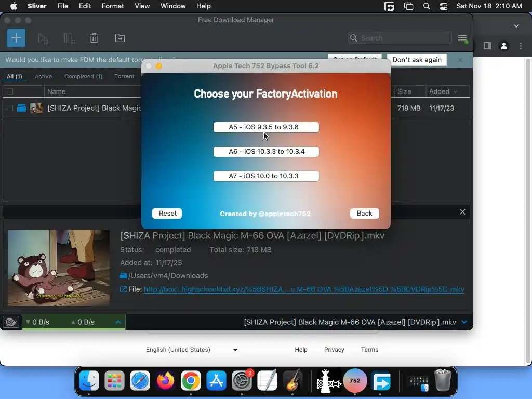Open the chess-piece Sliver icon in dock

tap(329, 381)
